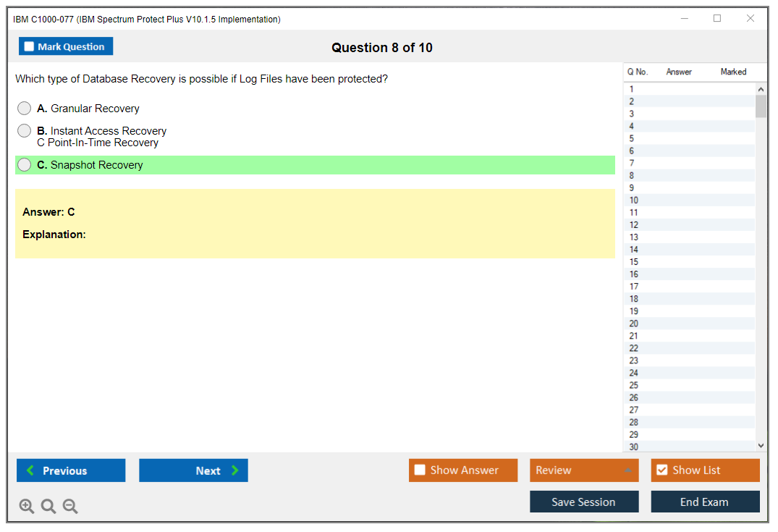
Task: Click the green right arrow on Next
Action: click(235, 470)
